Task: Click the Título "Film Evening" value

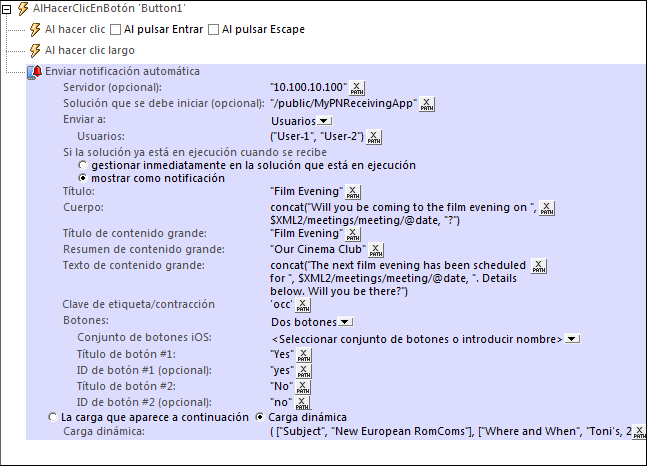Action: click(x=307, y=192)
